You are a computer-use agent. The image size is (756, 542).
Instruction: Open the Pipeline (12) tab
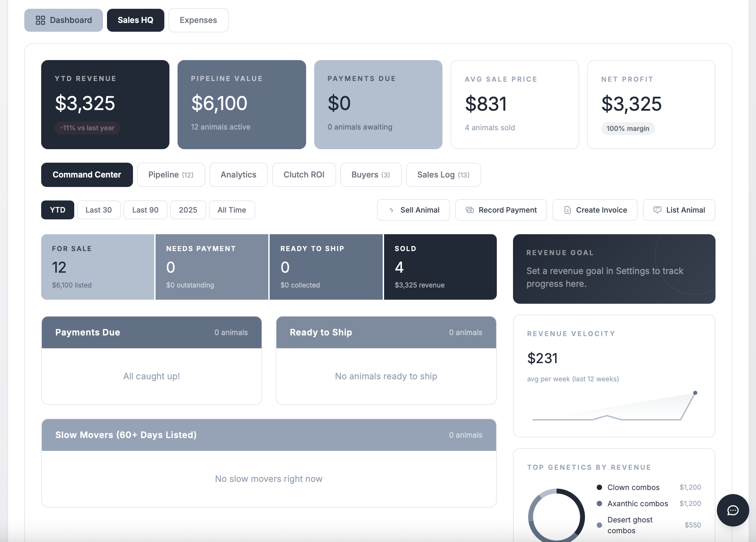tap(171, 175)
